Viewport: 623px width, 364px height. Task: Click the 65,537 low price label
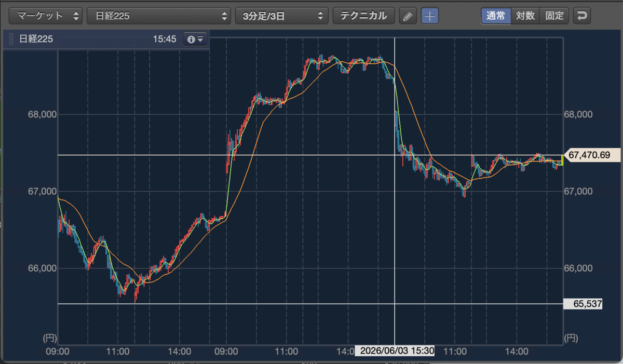tap(583, 304)
